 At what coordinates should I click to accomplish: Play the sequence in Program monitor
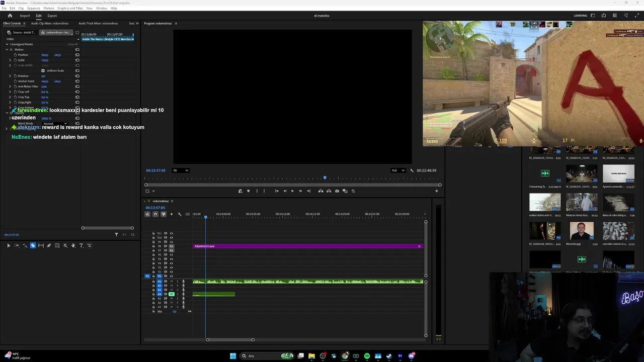pyautogui.click(x=292, y=191)
